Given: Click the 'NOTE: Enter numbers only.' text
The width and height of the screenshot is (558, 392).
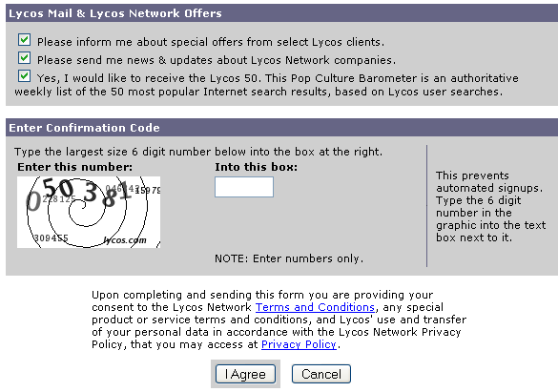Looking at the screenshot, I should 289,258.
